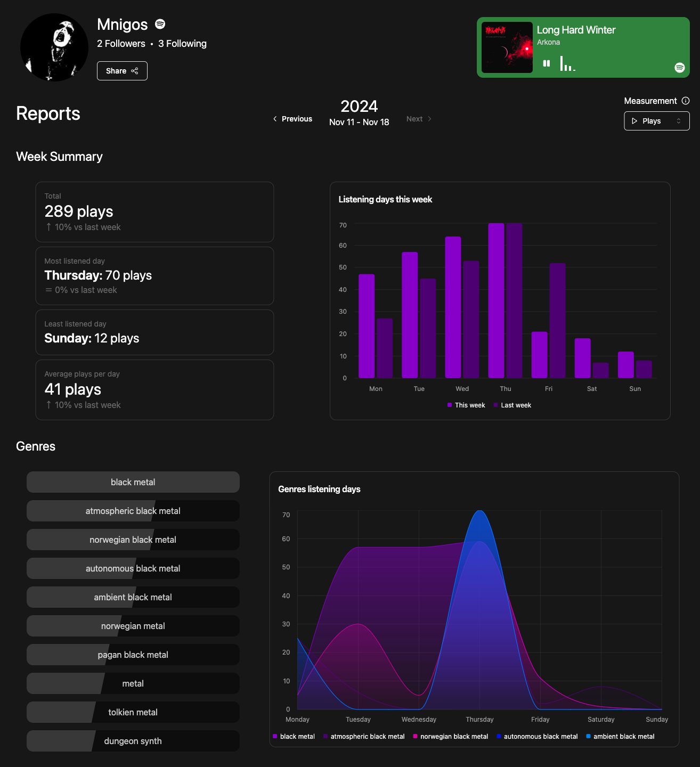
Task: Pause the Long Hard Winter track
Action: (x=546, y=63)
